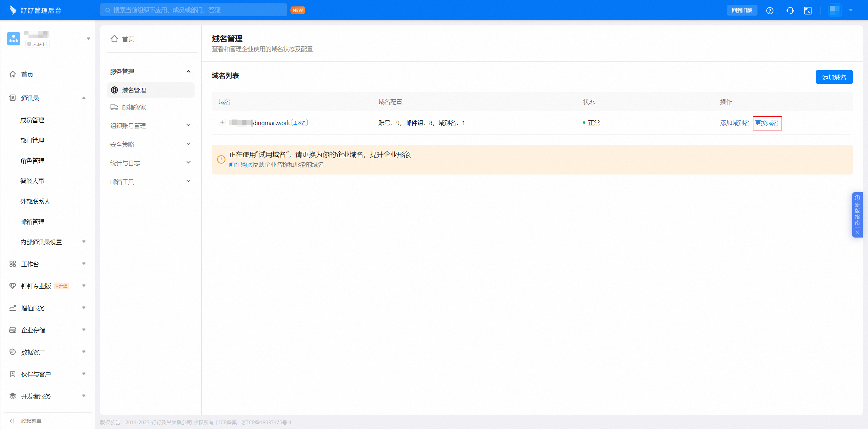Click the 添加域名 button

834,77
